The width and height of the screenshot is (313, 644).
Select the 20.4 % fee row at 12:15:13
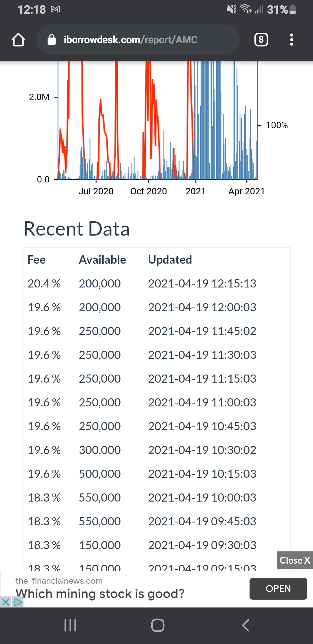[x=142, y=283]
